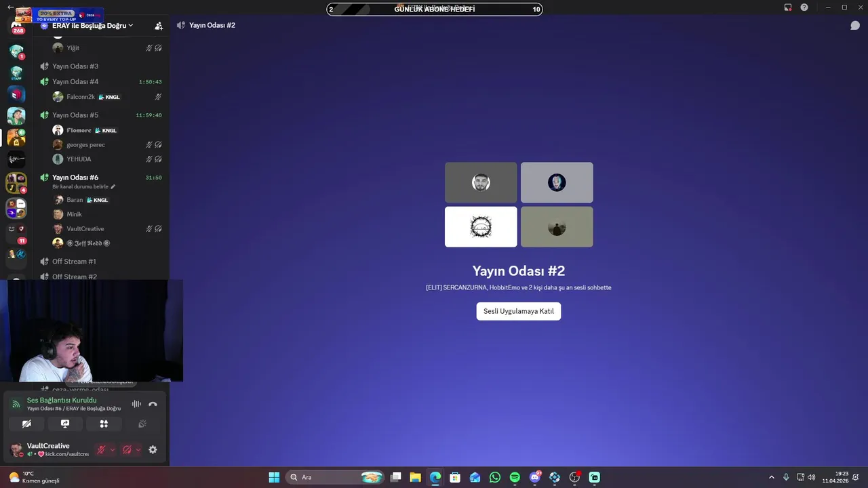868x488 pixels.
Task: Invite people to server icon
Action: click(x=159, y=26)
